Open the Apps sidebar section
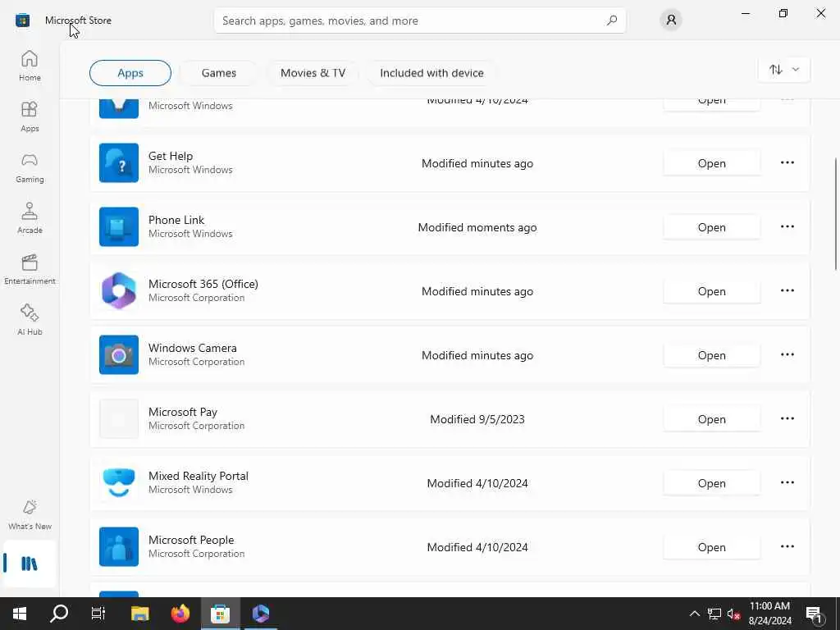This screenshot has height=630, width=840. 30,116
